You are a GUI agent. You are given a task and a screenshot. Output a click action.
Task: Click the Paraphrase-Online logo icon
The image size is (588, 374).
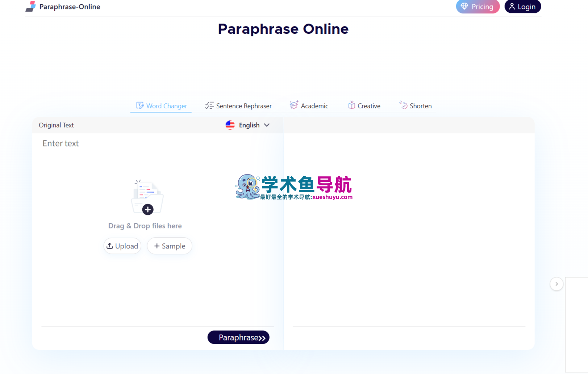pyautogui.click(x=31, y=7)
